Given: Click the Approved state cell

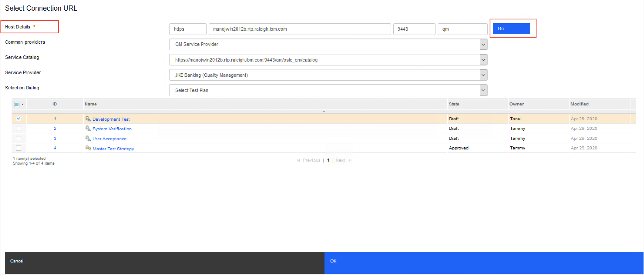Looking at the screenshot, I should tap(458, 148).
